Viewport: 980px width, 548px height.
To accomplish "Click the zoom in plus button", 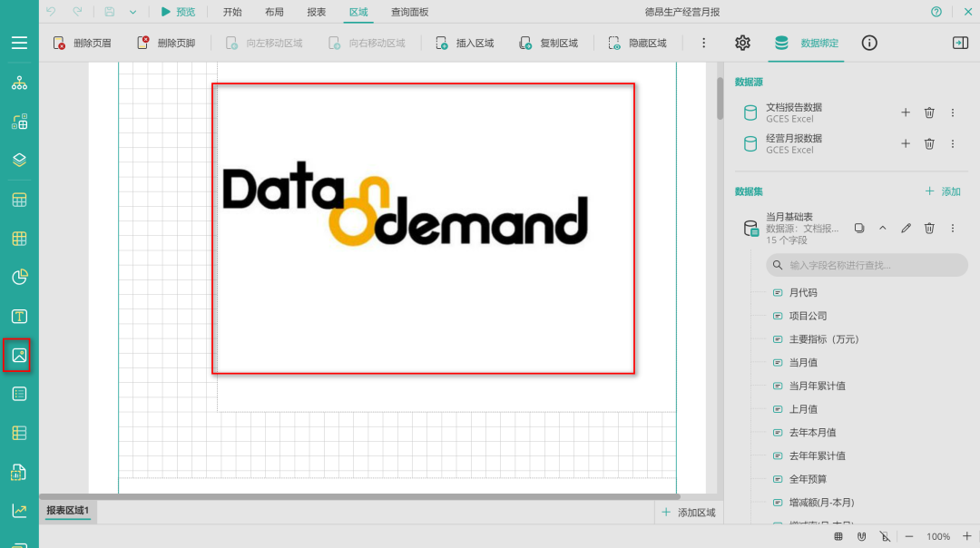I will click(966, 536).
